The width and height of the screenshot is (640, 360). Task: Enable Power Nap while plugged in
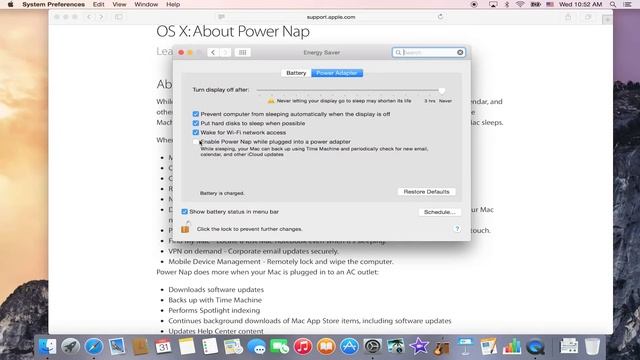coord(196,142)
